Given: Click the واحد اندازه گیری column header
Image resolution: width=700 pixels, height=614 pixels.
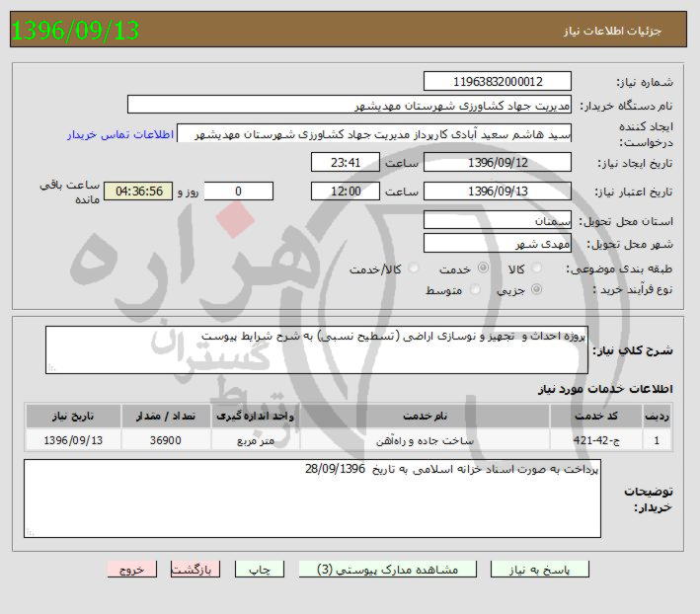Looking at the screenshot, I should [256, 416].
